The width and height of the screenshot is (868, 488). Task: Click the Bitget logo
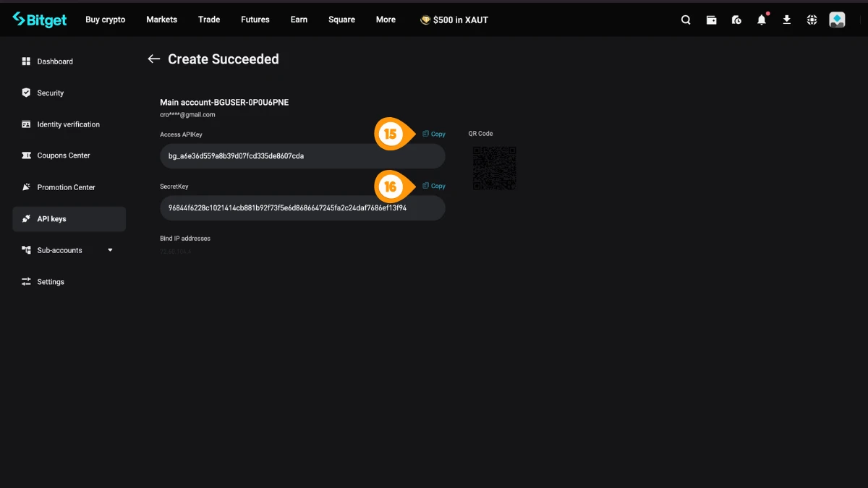point(40,20)
